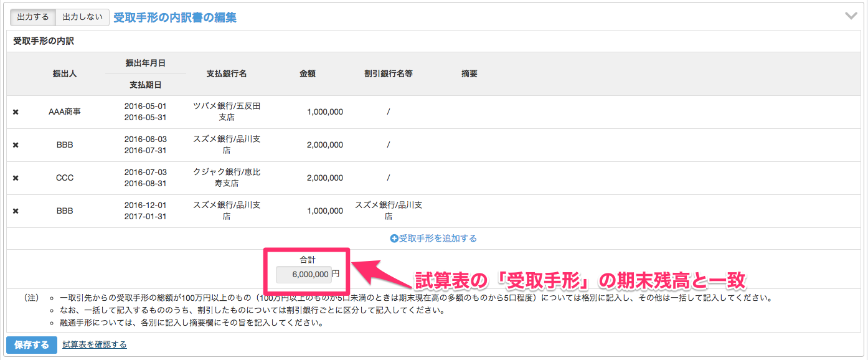Click the 受取手形の内訳書の編集 heading
868x360 pixels.
pos(175,17)
